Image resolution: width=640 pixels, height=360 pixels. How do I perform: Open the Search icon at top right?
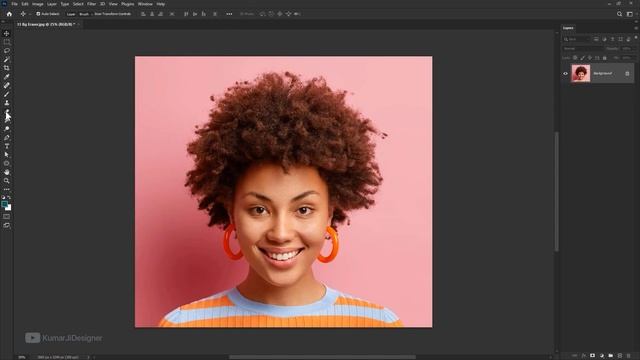[619, 14]
